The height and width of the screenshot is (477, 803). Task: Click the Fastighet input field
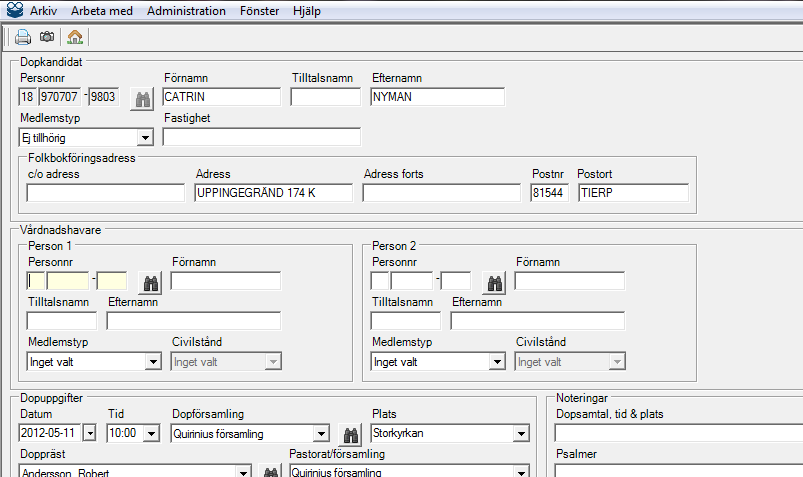tap(262, 137)
